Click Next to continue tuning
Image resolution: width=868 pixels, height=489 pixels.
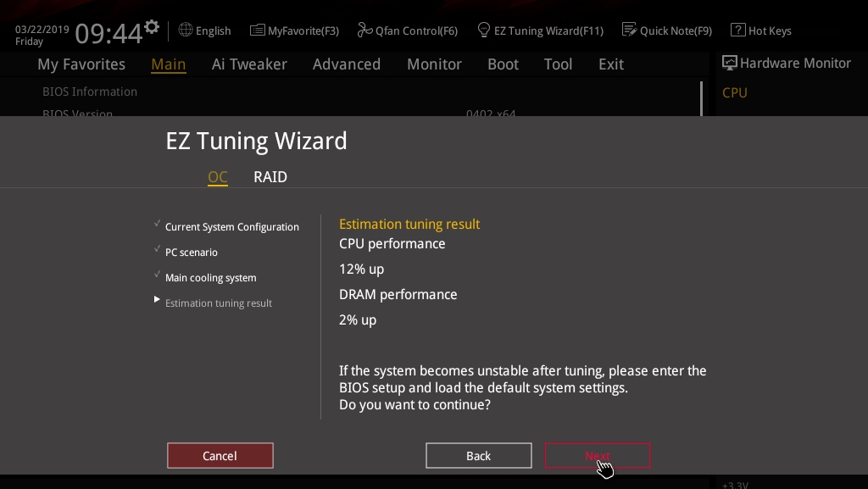tap(597, 456)
